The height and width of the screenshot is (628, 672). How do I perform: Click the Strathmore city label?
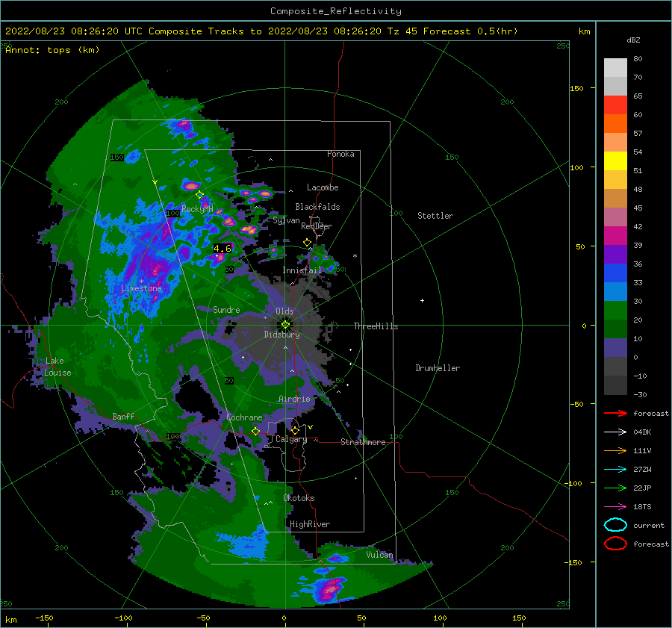(x=363, y=442)
